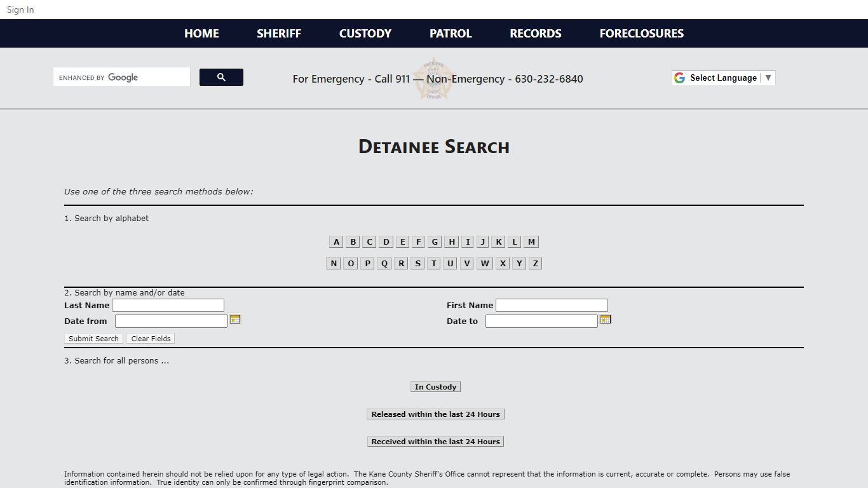Search detainees by letter C
The image size is (868, 488).
(369, 242)
